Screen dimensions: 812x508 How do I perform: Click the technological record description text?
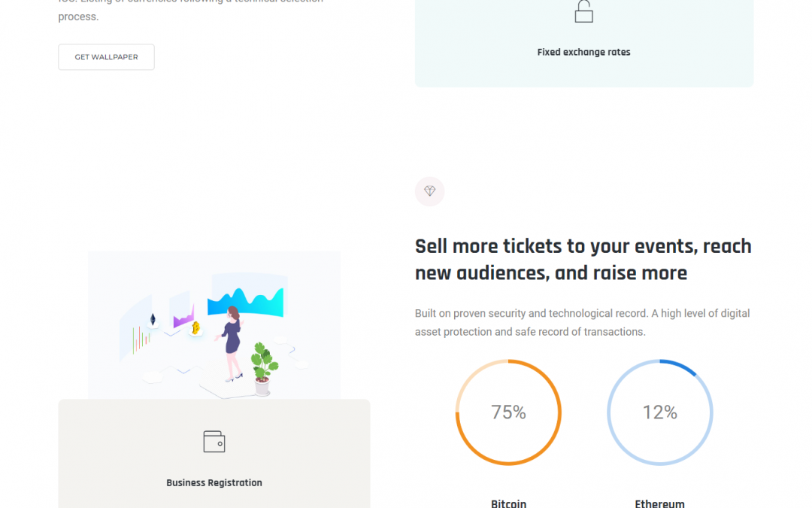click(x=583, y=322)
